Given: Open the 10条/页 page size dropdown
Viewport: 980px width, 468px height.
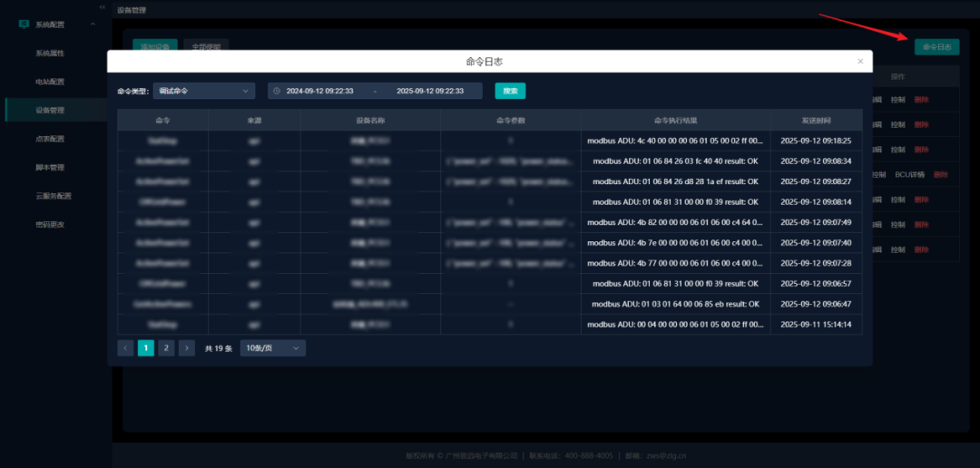Looking at the screenshot, I should [273, 348].
